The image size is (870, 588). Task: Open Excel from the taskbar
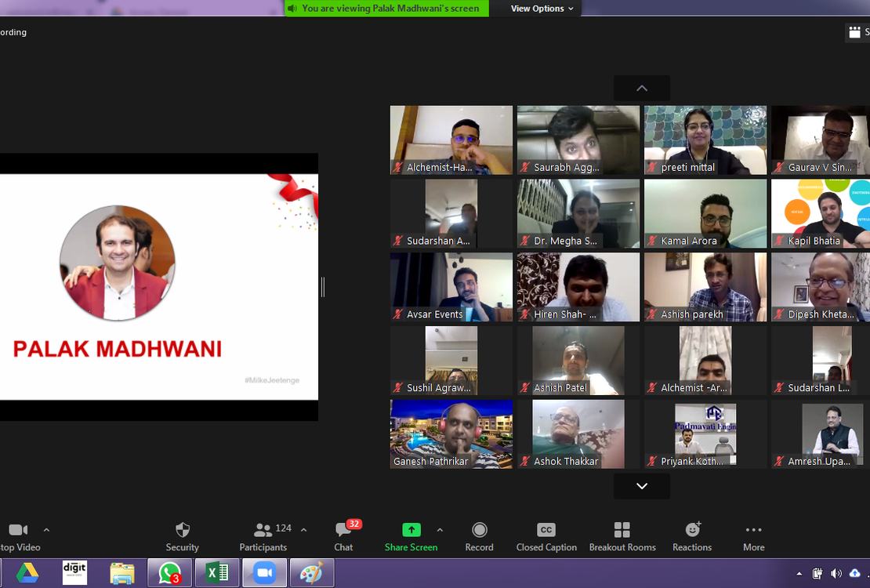[217, 573]
